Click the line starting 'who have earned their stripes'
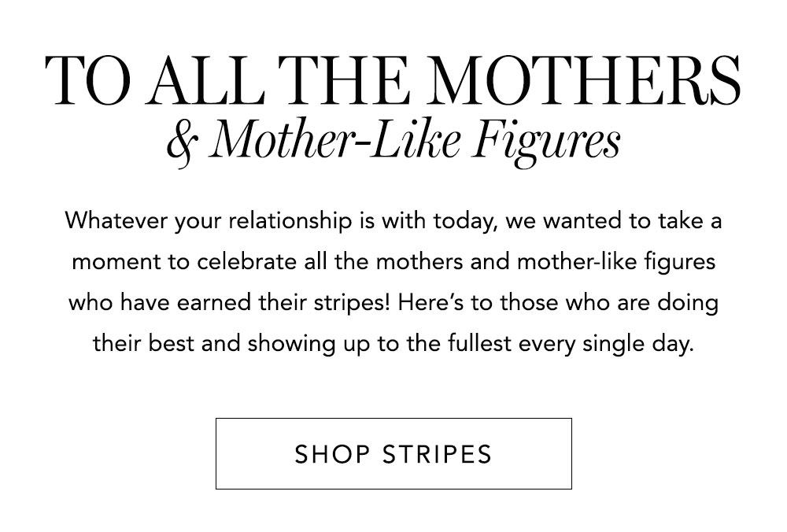This screenshot has width=787, height=532. pos(393,303)
